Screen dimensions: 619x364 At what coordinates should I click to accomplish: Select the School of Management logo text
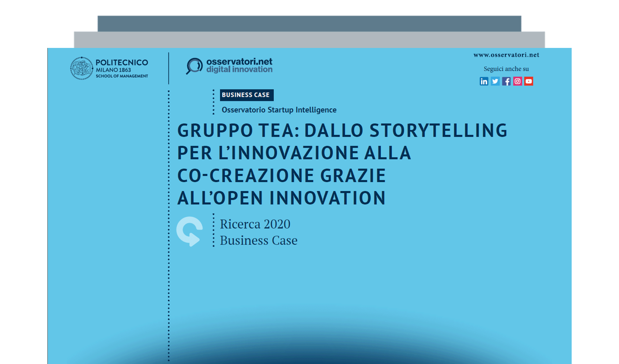tap(122, 76)
